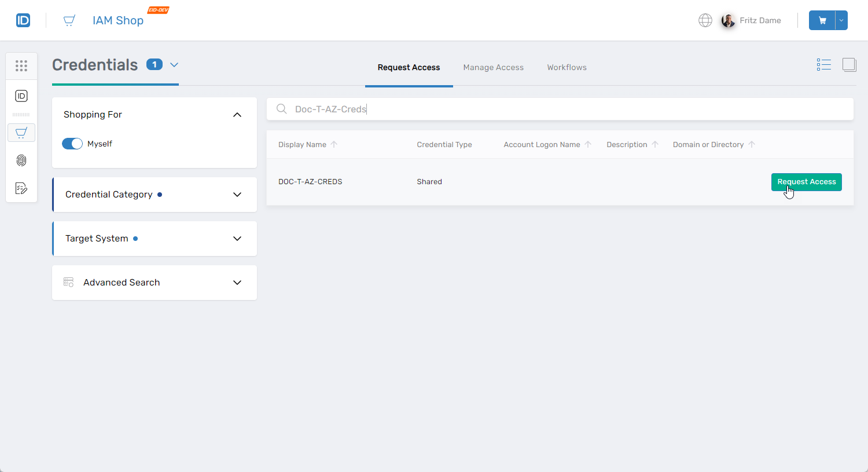Screen dimensions: 868x472
Task: Expand the Advanced Search panel
Action: point(237,283)
